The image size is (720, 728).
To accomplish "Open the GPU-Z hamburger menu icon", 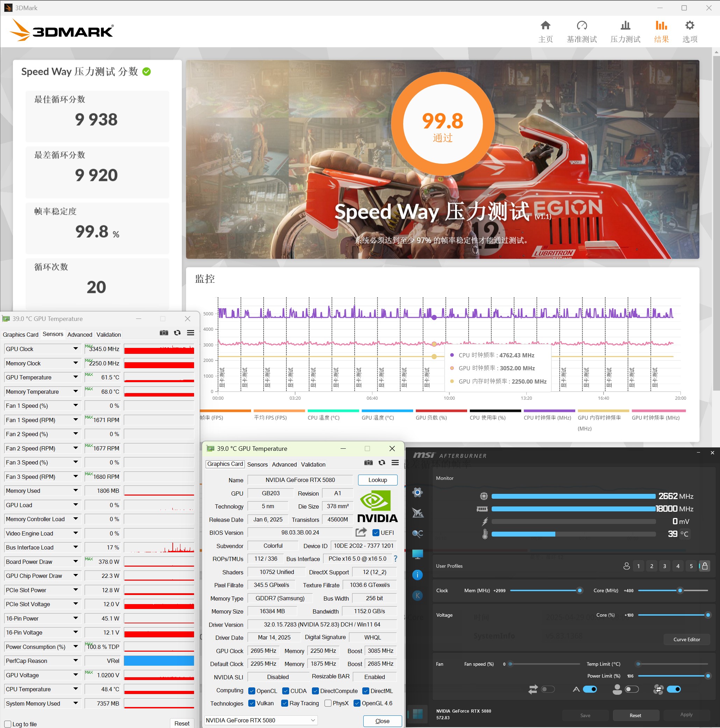I will pyautogui.click(x=395, y=463).
